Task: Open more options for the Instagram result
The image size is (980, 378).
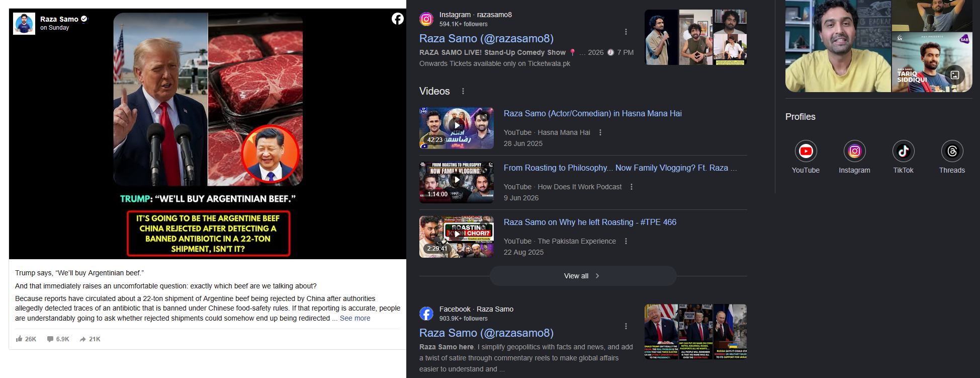Action: [x=626, y=32]
